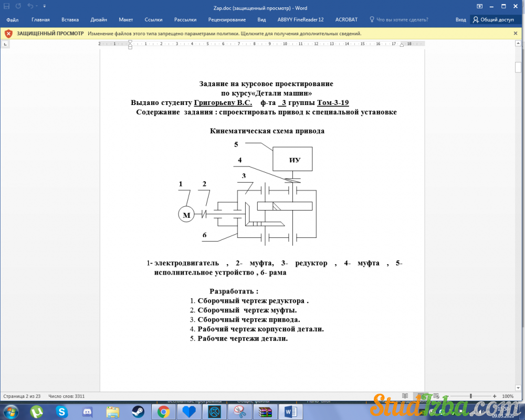Click the tab stop selector at ruler corner
Screen dimensions: 525x420
point(5,44)
